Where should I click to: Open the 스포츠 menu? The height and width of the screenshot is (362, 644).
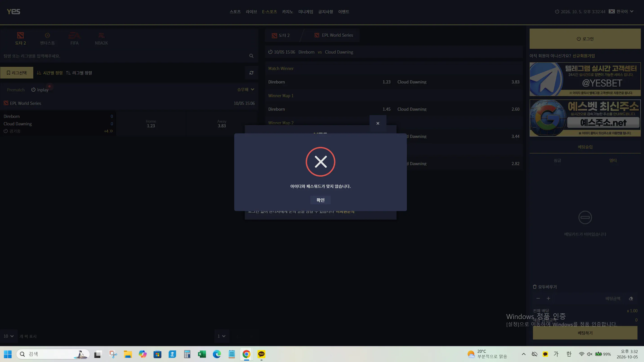(235, 12)
